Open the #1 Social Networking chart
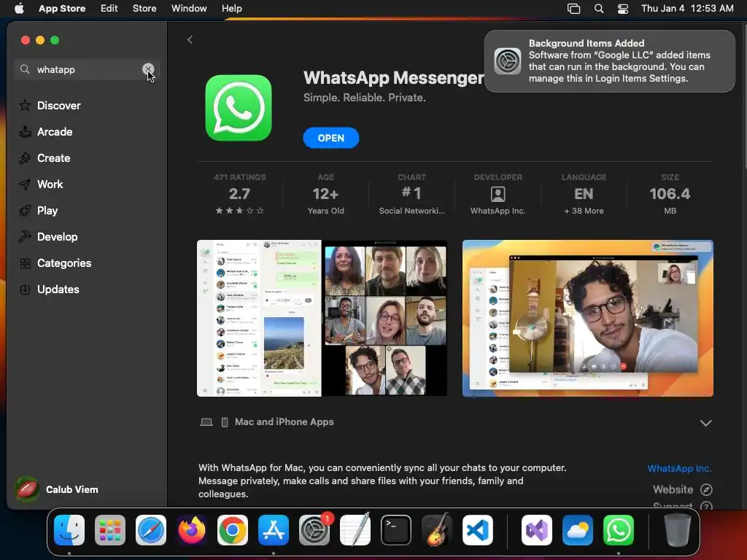Viewport: 747px width, 560px height. click(411, 195)
